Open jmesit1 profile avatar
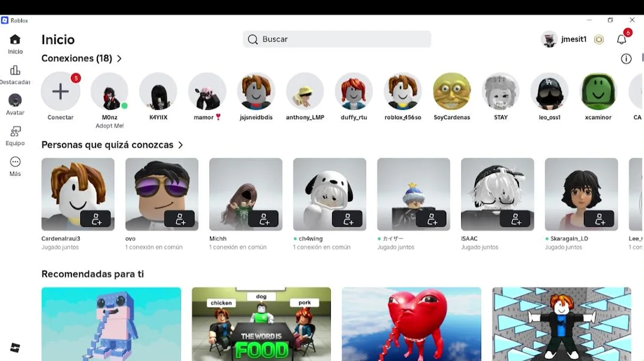Viewport: 644px width, 361px height. [549, 40]
